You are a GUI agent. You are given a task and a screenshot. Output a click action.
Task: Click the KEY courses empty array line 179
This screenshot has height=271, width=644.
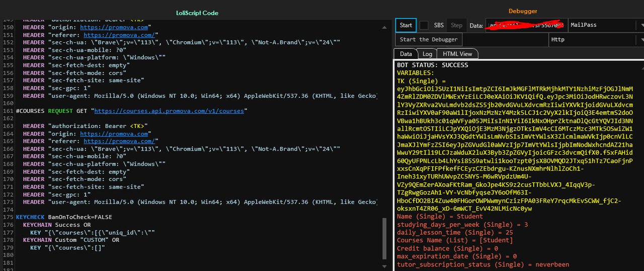coord(67,247)
